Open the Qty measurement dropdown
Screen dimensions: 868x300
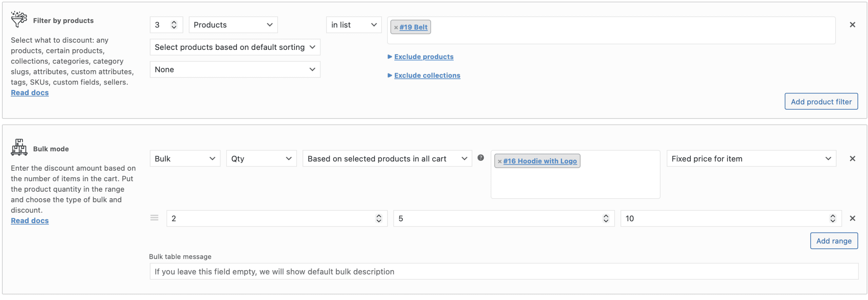point(261,158)
